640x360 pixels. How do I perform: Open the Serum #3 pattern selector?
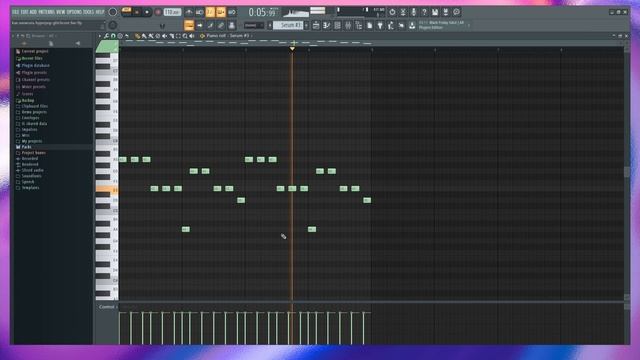coord(288,25)
